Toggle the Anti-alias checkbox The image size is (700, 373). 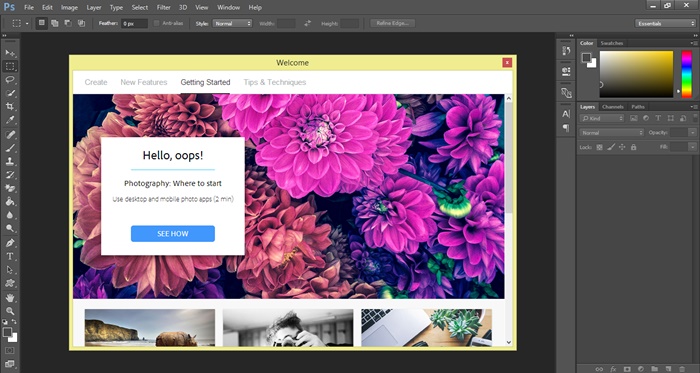(x=157, y=23)
